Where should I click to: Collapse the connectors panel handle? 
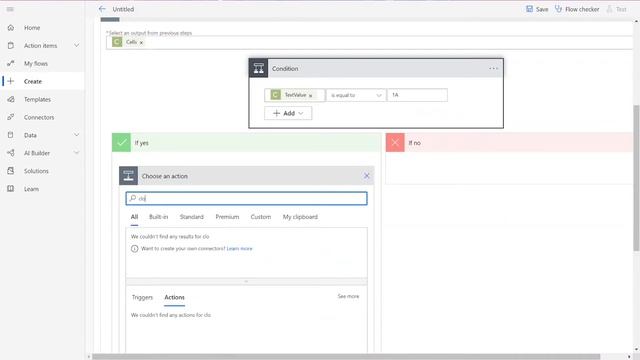(x=246, y=281)
